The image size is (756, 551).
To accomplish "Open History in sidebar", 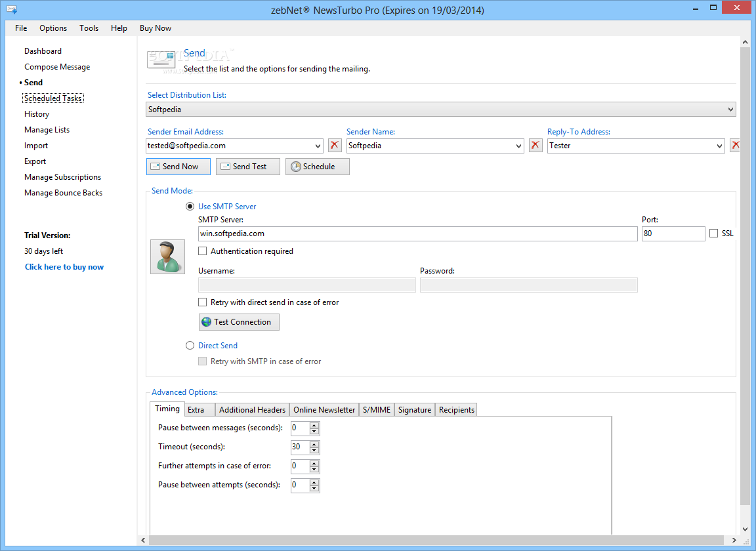I will tap(37, 114).
